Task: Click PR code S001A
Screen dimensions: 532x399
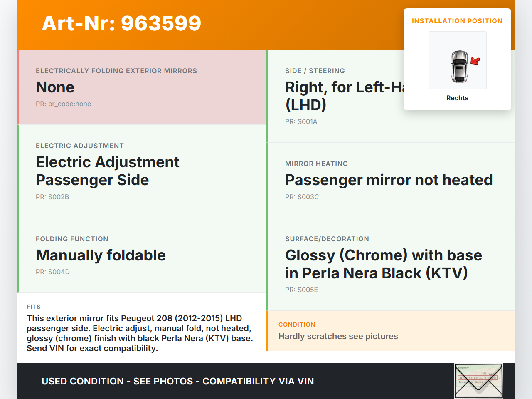Action: [301, 122]
